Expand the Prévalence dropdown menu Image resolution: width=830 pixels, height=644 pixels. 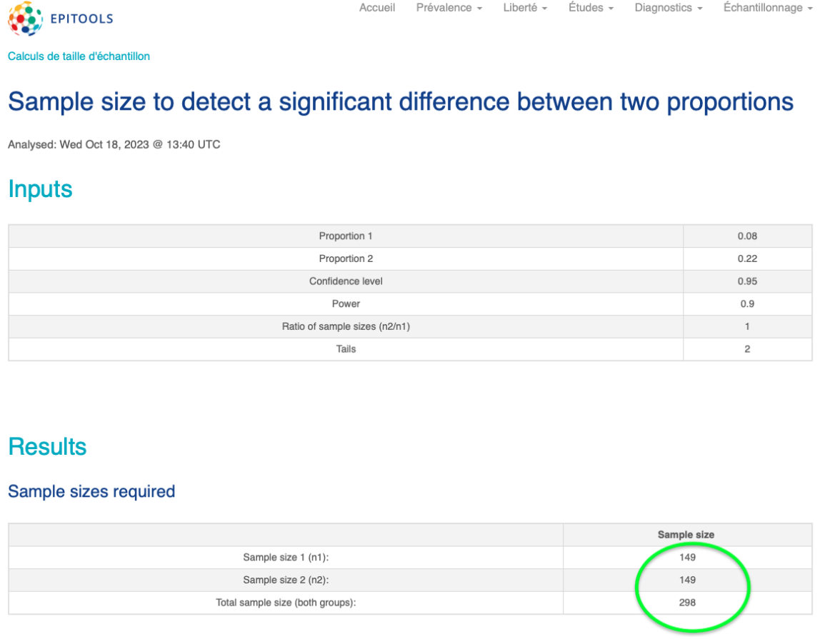point(449,8)
